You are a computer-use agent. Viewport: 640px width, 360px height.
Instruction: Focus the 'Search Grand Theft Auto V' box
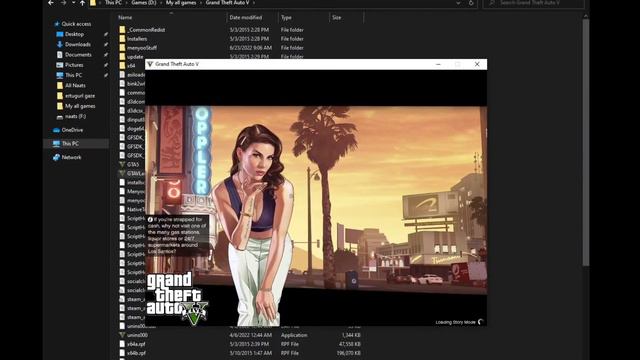pos(534,3)
